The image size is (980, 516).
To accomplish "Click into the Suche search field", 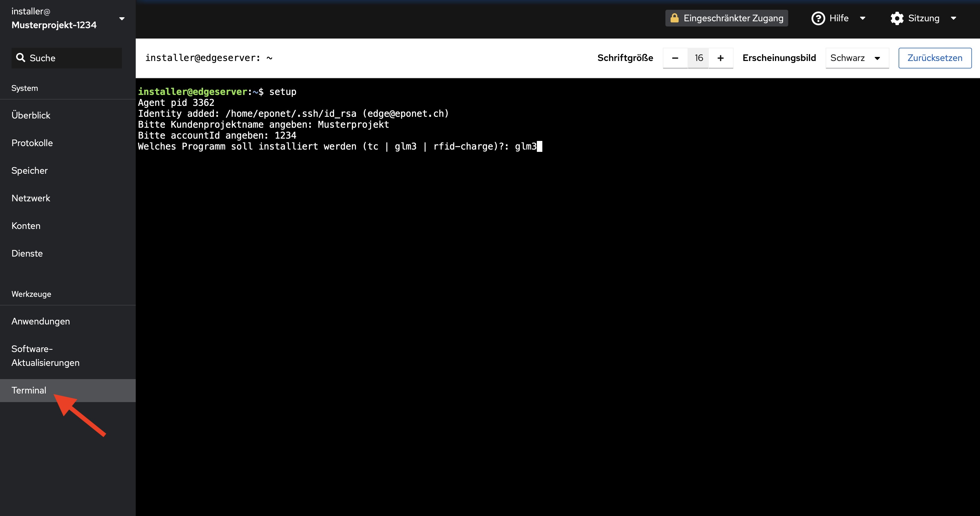I will [x=67, y=58].
